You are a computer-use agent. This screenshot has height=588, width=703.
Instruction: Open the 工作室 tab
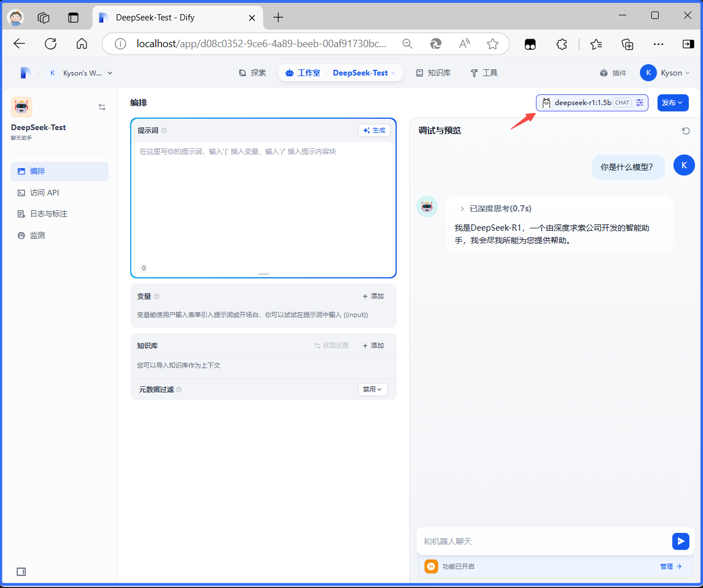303,73
